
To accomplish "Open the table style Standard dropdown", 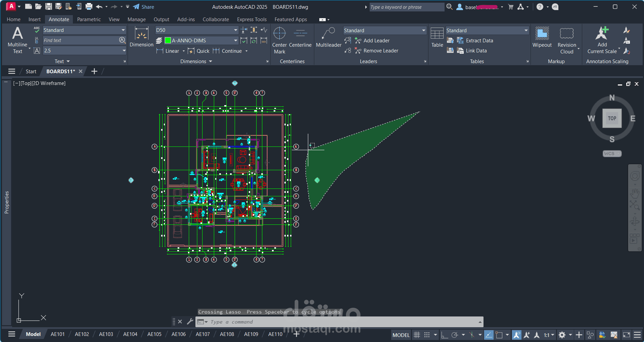I will click(x=526, y=30).
